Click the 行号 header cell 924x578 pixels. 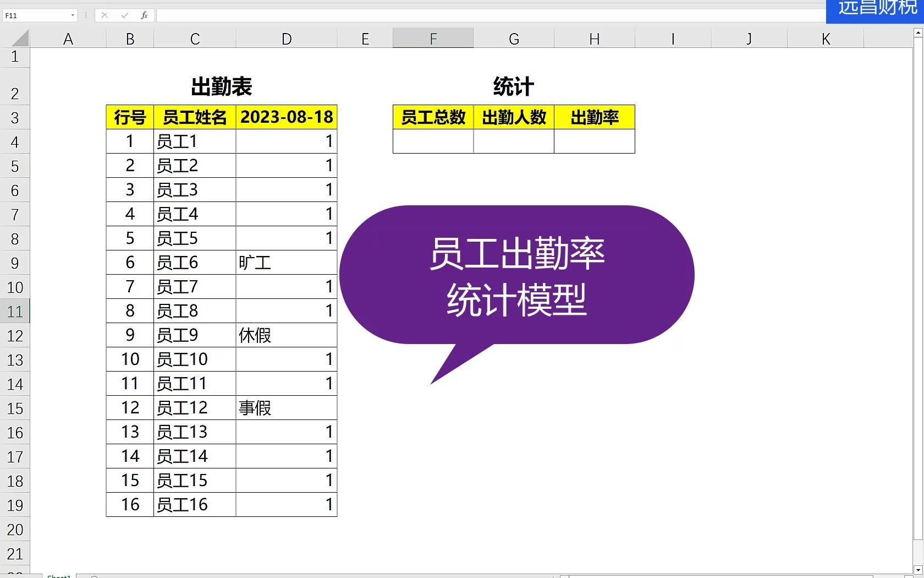[x=130, y=117]
